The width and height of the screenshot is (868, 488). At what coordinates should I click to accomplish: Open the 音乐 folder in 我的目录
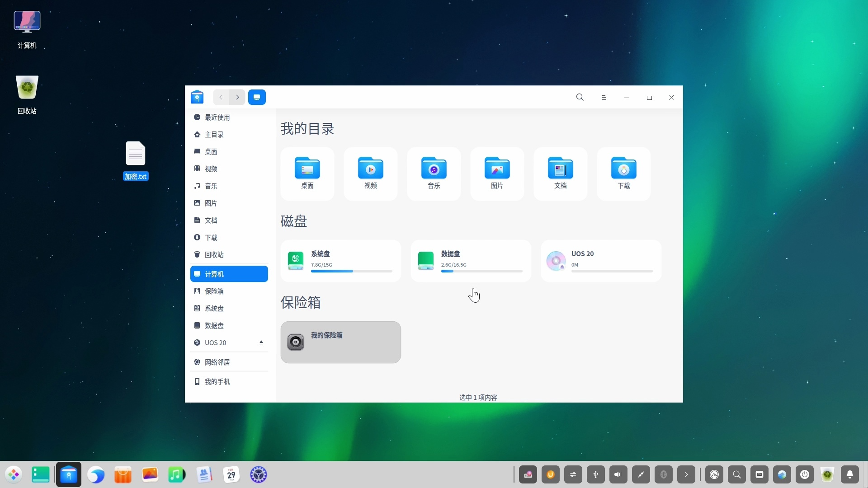pos(434,174)
